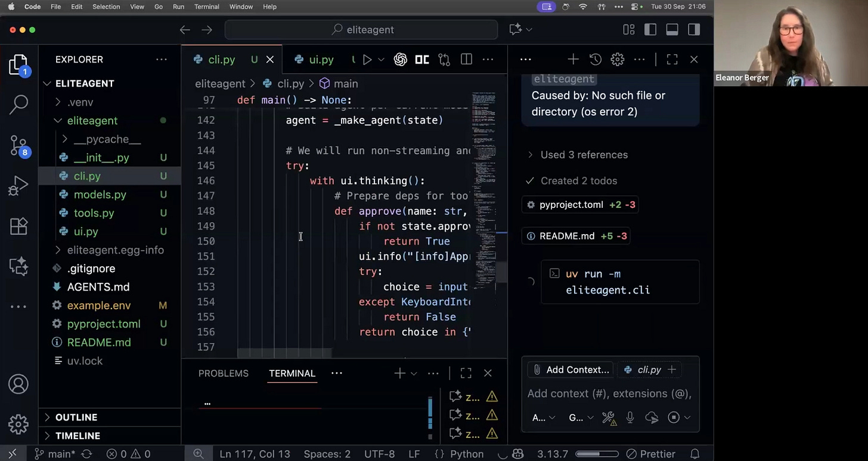
Task: Click the editor horizontal scrollbar
Action: click(x=284, y=354)
